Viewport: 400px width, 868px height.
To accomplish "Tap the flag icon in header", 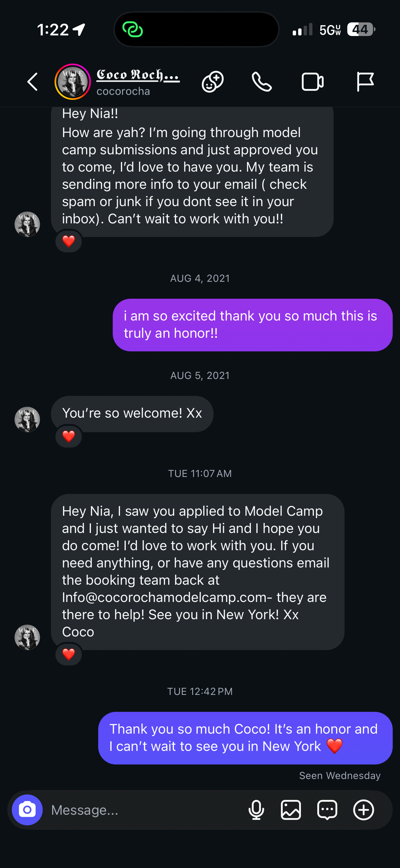I will [365, 82].
